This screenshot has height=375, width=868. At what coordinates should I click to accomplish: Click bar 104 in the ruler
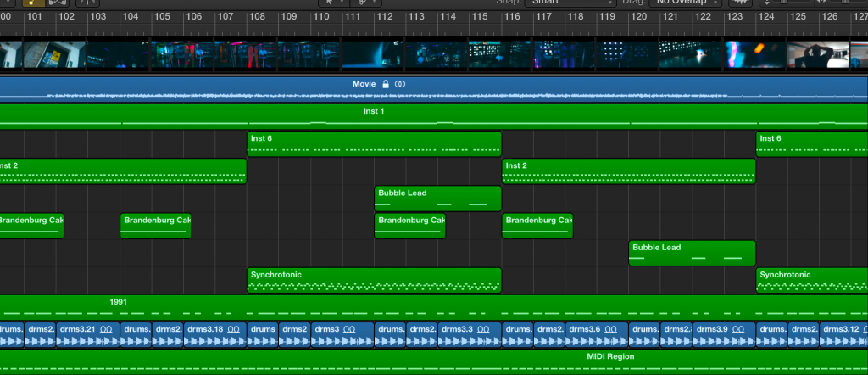130,17
